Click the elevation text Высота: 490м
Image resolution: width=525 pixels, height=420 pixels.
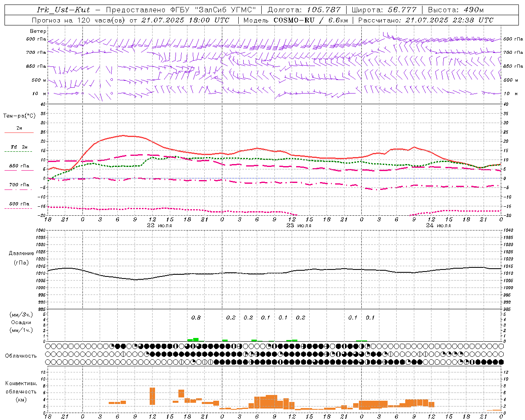pyautogui.click(x=456, y=10)
